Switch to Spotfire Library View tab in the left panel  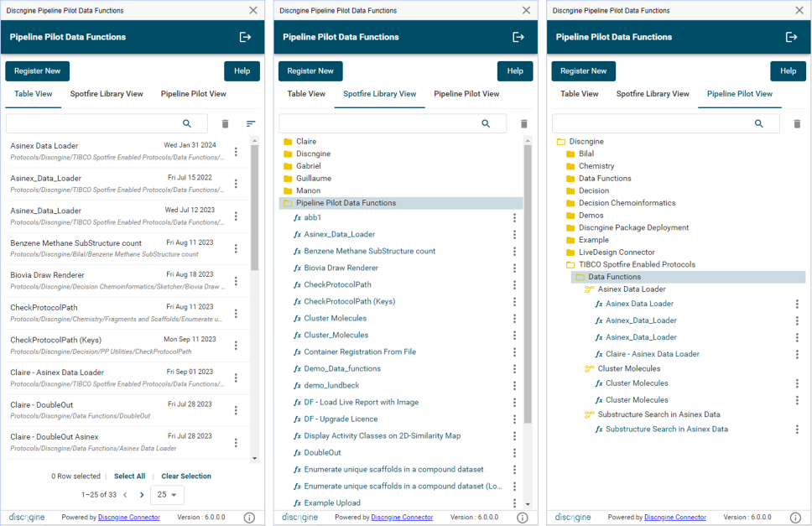(x=107, y=94)
